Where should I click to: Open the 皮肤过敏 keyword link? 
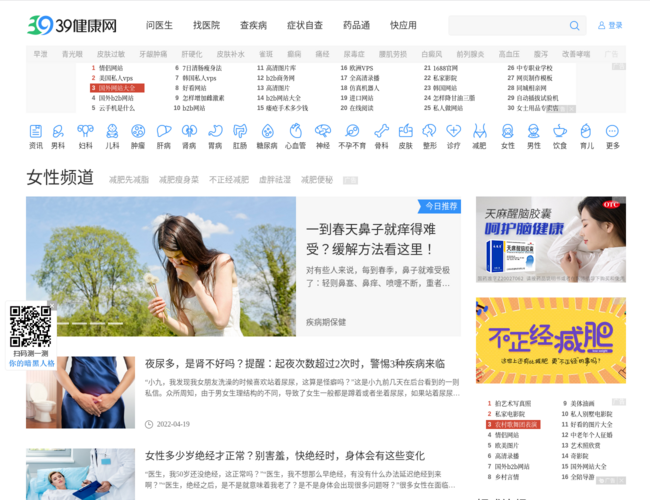click(111, 54)
